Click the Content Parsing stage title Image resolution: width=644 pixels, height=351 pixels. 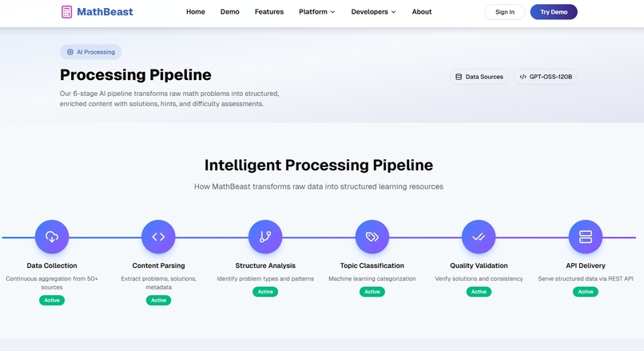pos(158,265)
